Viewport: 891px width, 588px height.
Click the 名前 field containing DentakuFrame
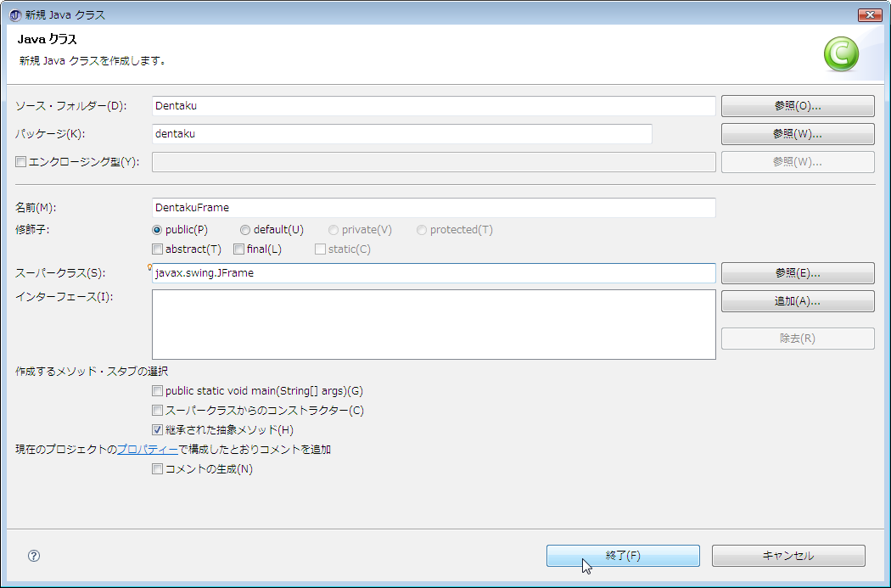pos(433,208)
